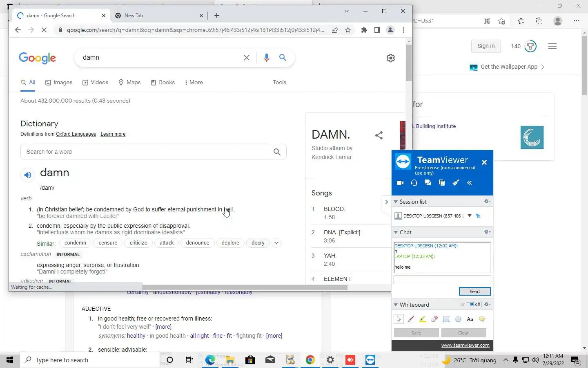Select whiteboard ellipse tool
Image resolution: width=588 pixels, height=368 pixels.
click(x=458, y=319)
